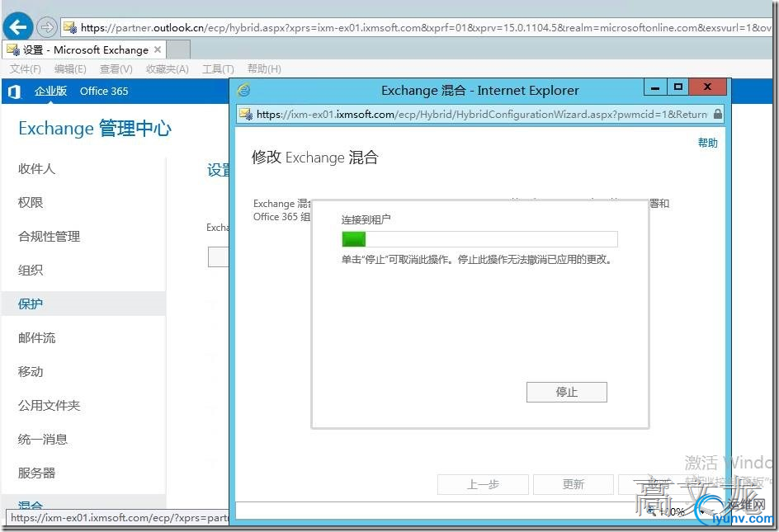Click the Internet Explorer icon in the popup title bar

pos(244,90)
